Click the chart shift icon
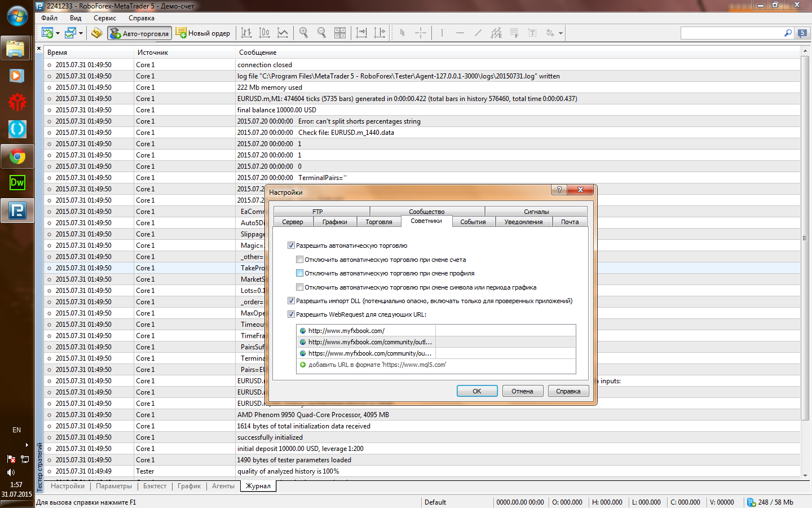Image resolution: width=812 pixels, height=508 pixels. click(x=379, y=33)
